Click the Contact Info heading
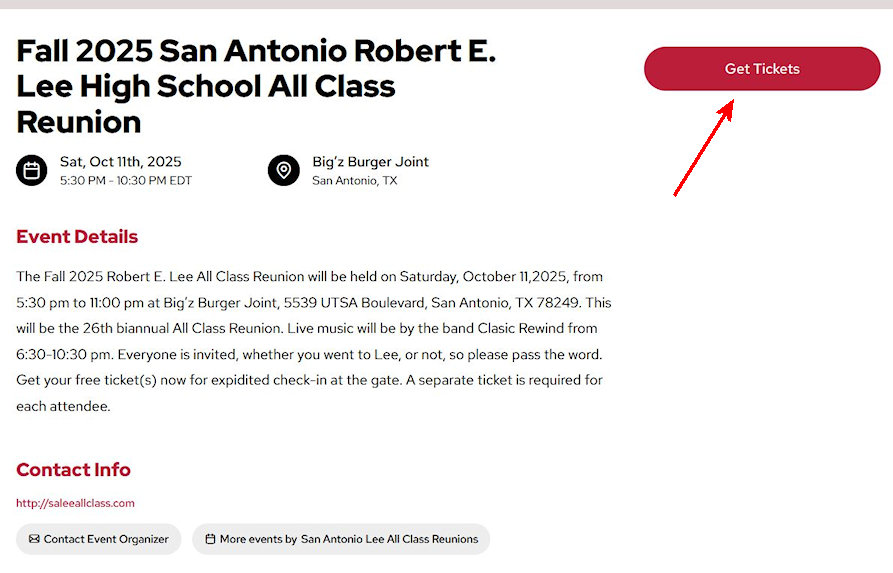Viewport: 893px width, 573px height. click(73, 470)
